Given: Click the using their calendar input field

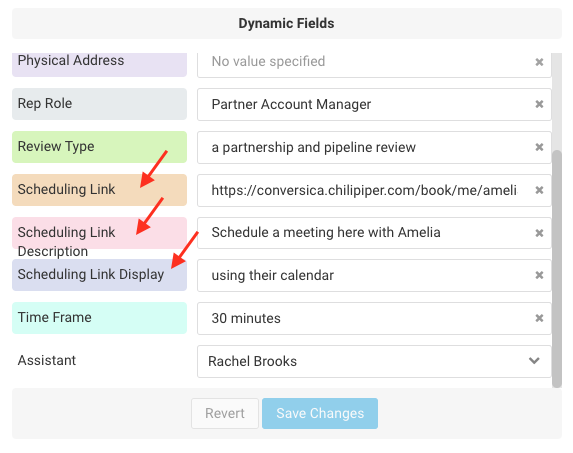Looking at the screenshot, I should click(365, 275).
